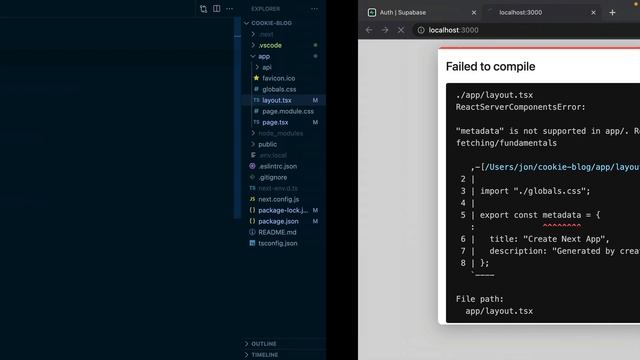Open the source control compare changes icon
Viewport: 640px width, 360px height.
203,9
